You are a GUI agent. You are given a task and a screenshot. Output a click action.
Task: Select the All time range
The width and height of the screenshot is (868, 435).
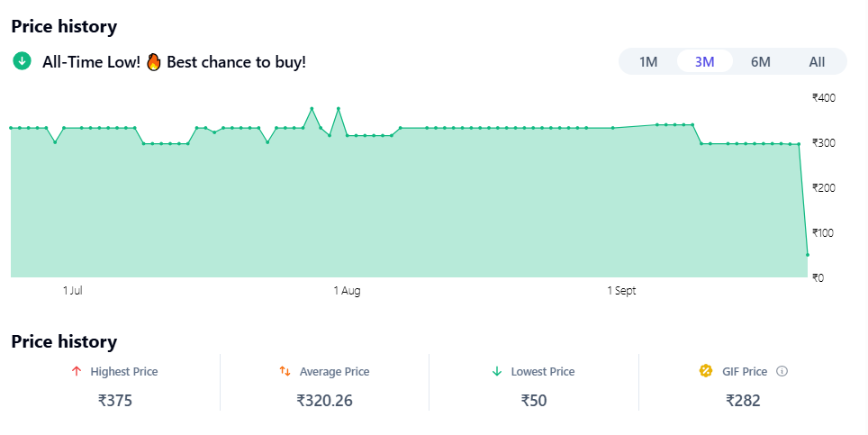click(817, 61)
